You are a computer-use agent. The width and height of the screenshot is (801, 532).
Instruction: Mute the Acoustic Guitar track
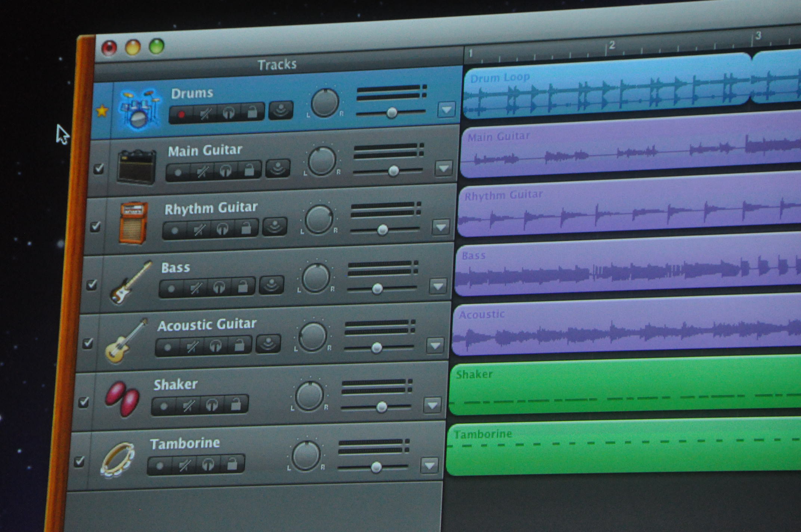tap(192, 347)
